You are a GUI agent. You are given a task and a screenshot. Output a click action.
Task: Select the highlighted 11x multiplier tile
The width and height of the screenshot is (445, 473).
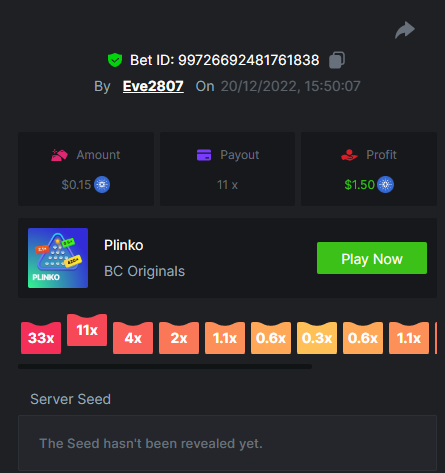(87, 330)
